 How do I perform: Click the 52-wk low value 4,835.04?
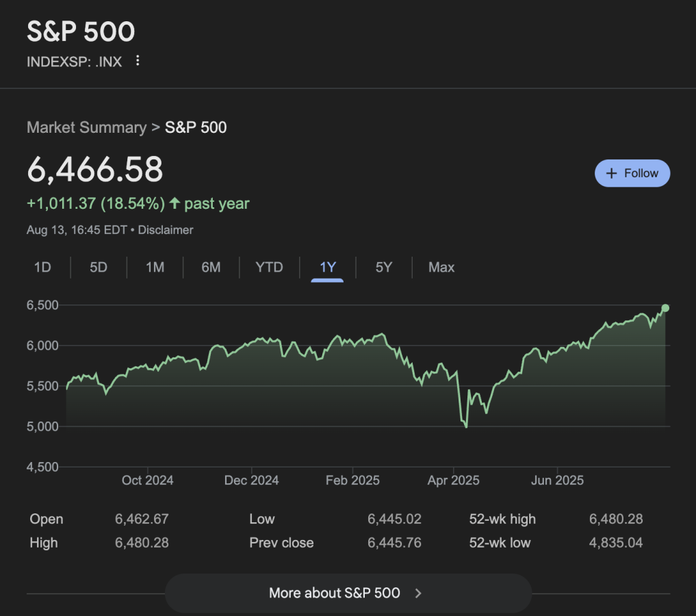[616, 542]
